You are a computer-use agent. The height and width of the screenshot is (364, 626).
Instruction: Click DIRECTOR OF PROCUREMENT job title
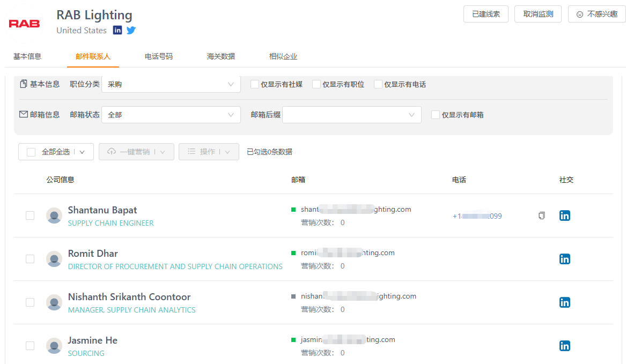pos(175,266)
